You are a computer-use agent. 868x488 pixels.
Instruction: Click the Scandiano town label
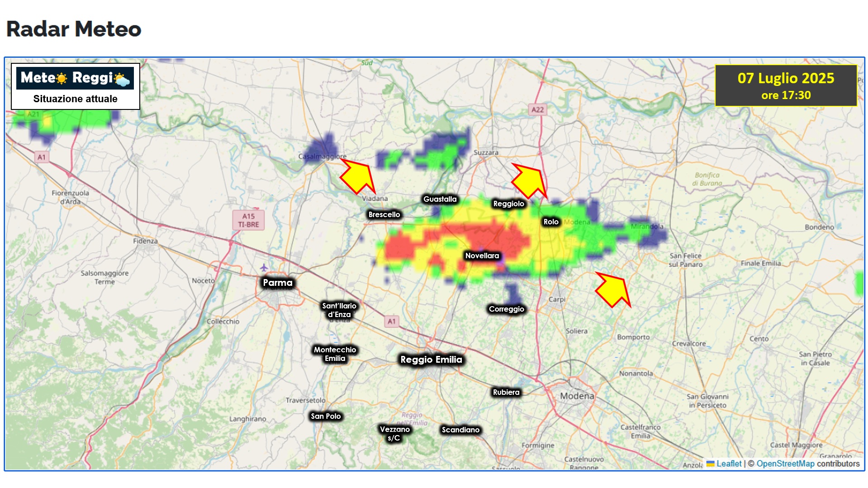coord(460,430)
